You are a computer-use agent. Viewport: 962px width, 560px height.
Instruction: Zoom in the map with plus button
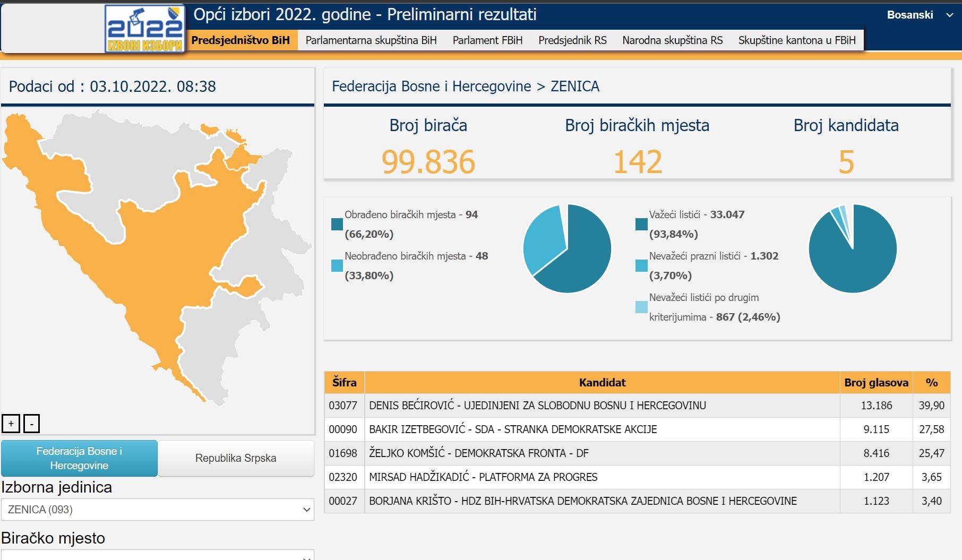click(11, 424)
